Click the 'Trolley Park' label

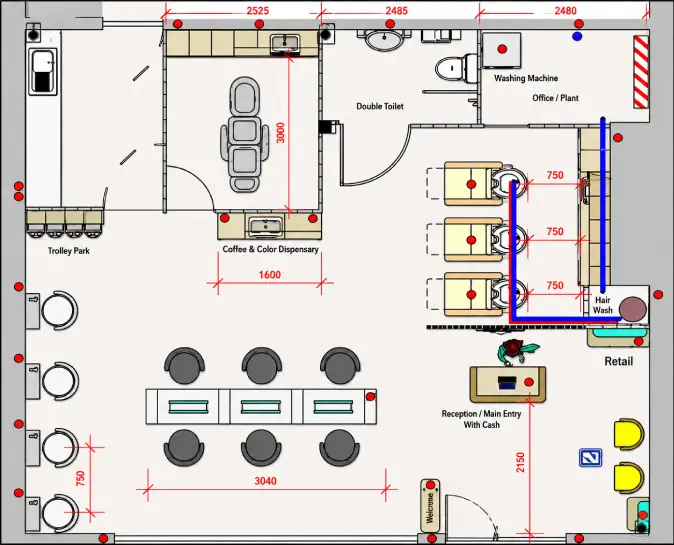pos(69,251)
